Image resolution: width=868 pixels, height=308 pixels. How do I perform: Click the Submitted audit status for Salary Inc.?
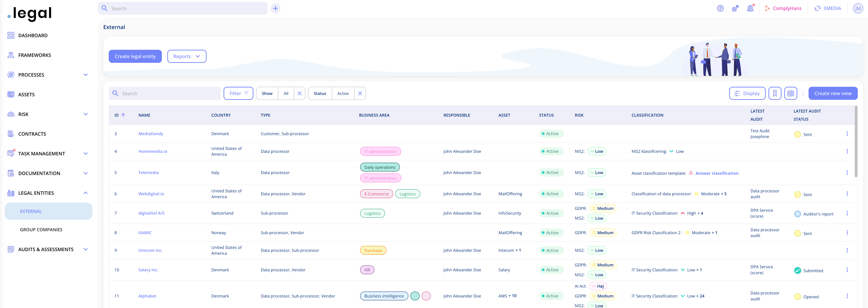(808, 271)
